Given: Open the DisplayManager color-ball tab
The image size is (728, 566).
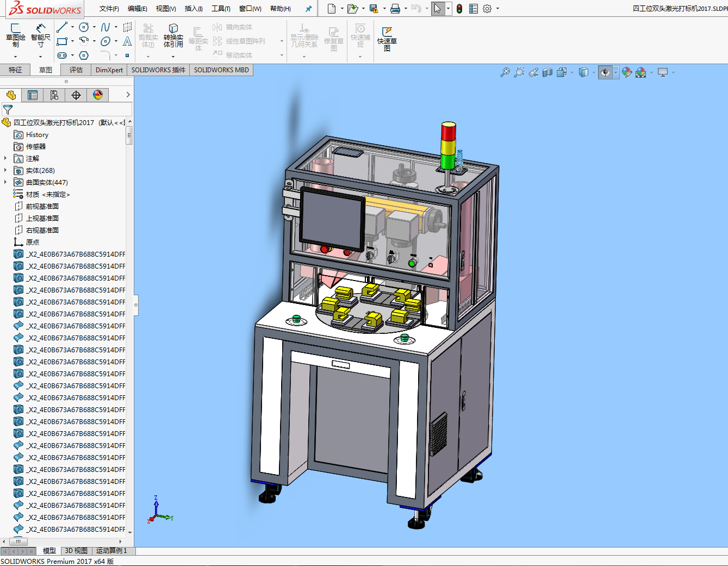Looking at the screenshot, I should 98,95.
